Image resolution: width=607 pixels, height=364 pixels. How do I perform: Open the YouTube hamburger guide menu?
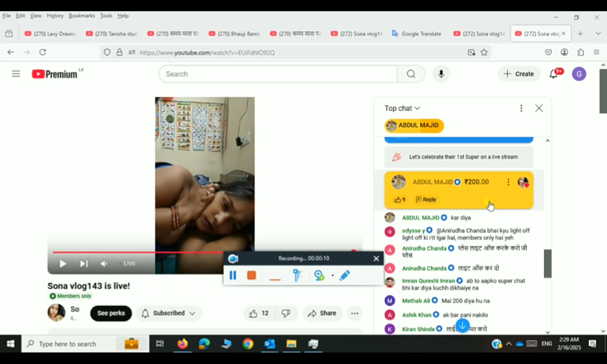pyautogui.click(x=16, y=74)
